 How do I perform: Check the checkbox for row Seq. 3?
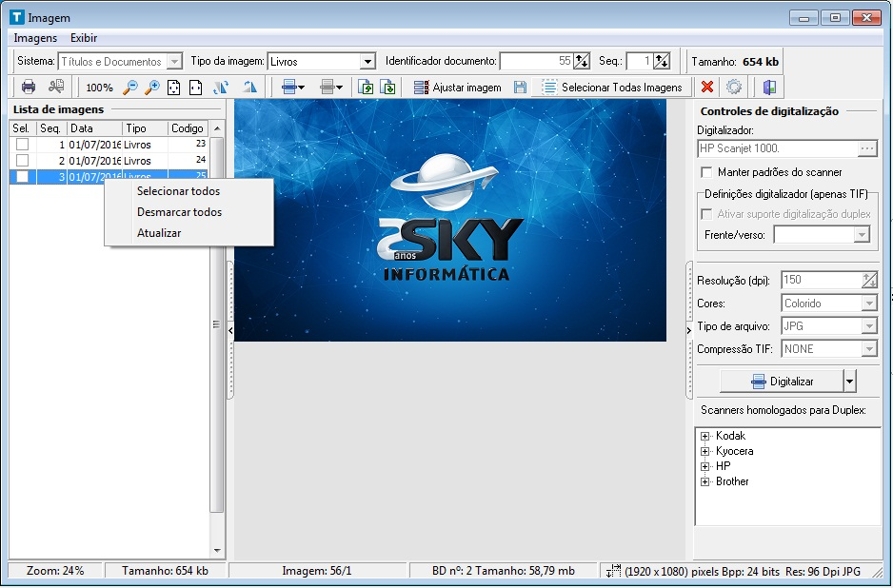(22, 176)
